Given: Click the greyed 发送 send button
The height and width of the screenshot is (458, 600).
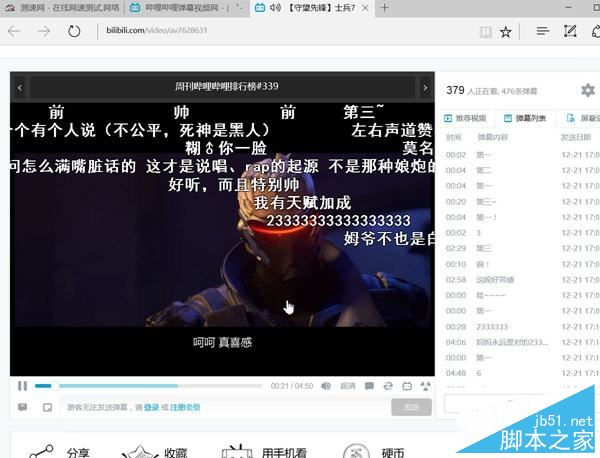Looking at the screenshot, I should pos(411,407).
